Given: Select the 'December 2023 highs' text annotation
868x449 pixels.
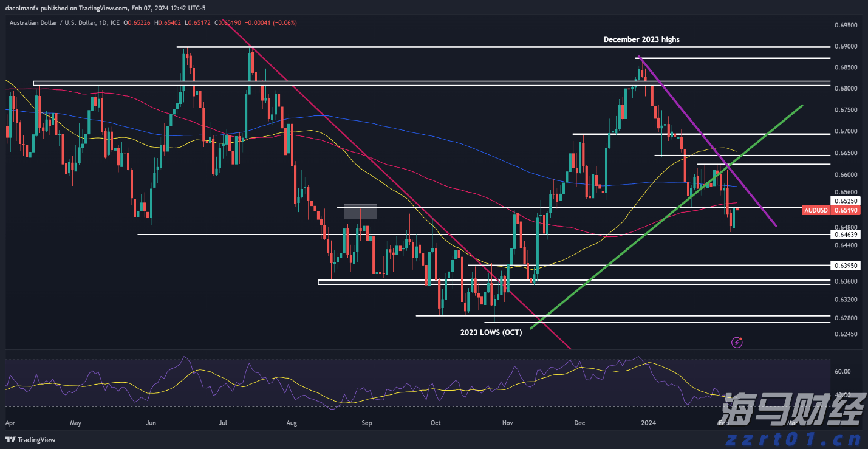Looking at the screenshot, I should pyautogui.click(x=641, y=39).
